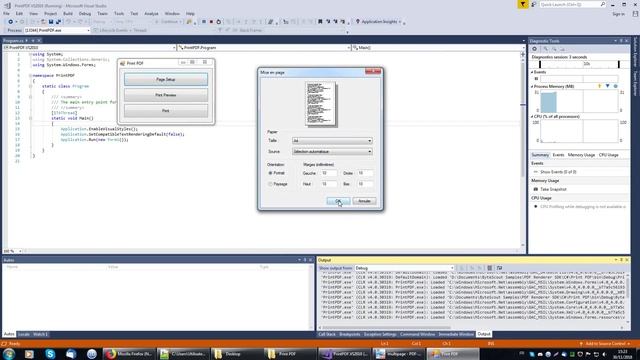Screen dimensions: 640x360
Task: Open the Source paper source dropdown
Action: (332, 152)
